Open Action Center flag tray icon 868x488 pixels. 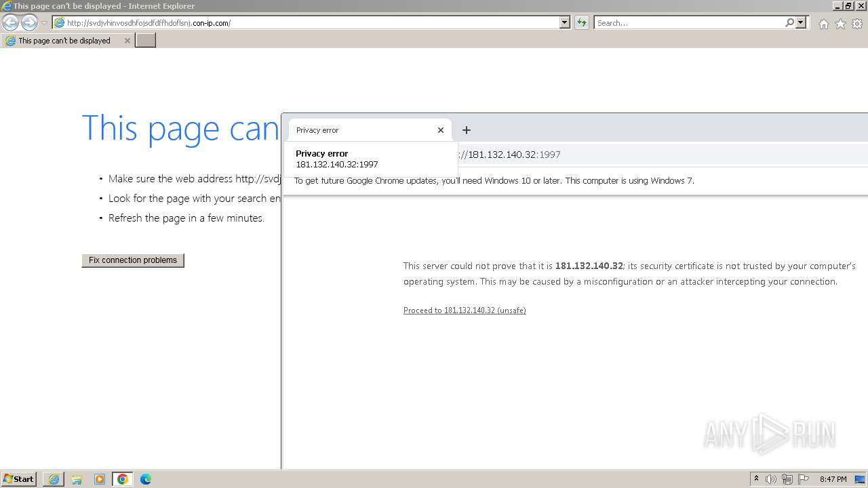(x=804, y=479)
